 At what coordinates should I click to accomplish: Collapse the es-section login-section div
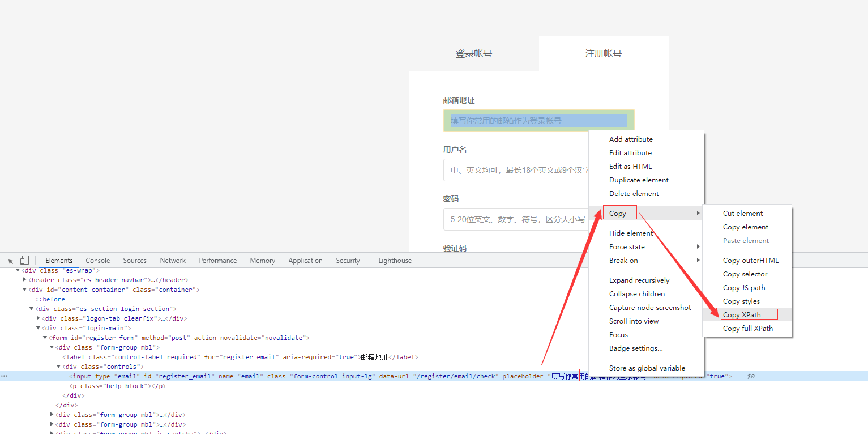(x=31, y=309)
